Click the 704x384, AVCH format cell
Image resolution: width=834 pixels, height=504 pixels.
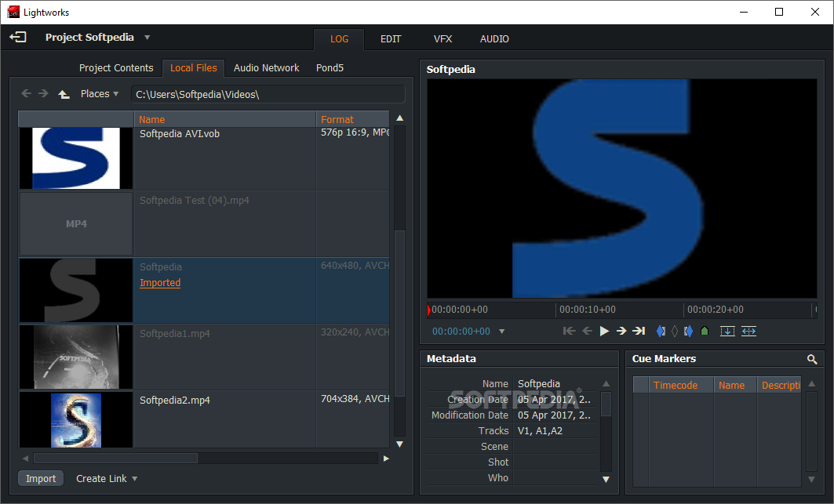355,399
